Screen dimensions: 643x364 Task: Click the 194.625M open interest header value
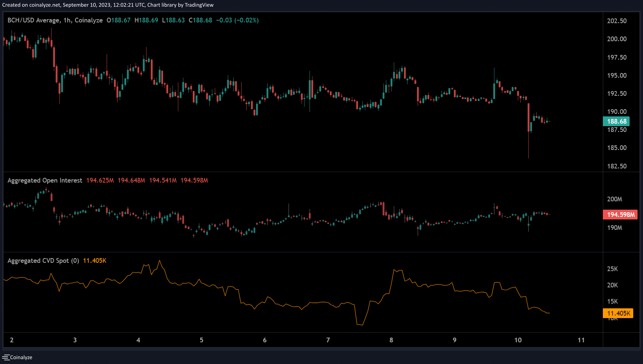click(x=100, y=180)
